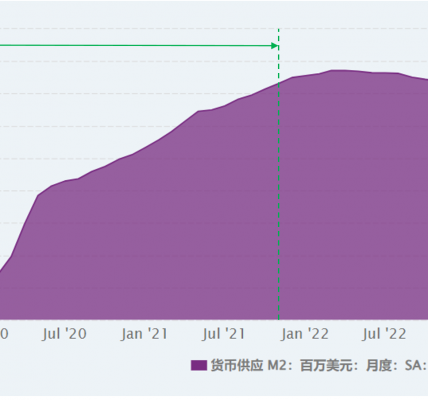Click the base of the dashed line on the axis
Image resolution: width=428 pixels, height=400 pixels.
[x=279, y=319]
